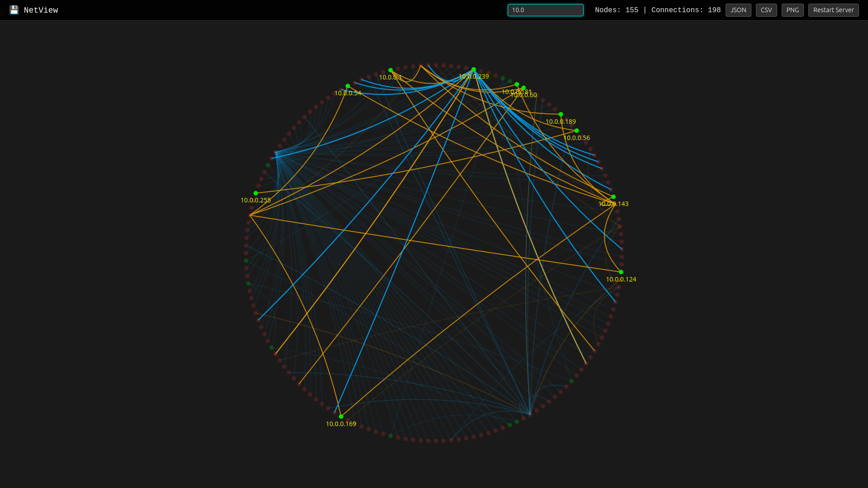Select the green node 10.0.0.255

pos(256,192)
